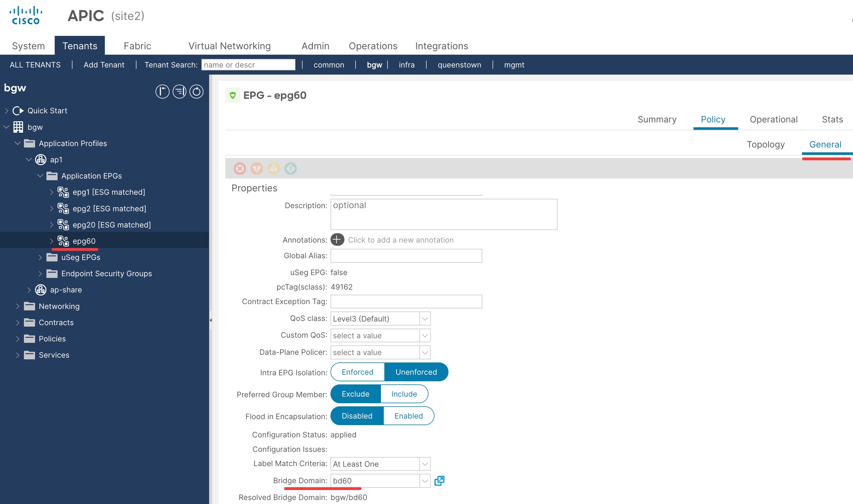853x504 pixels.
Task: Click the collapse-all icon in navigation header
Action: click(x=179, y=92)
